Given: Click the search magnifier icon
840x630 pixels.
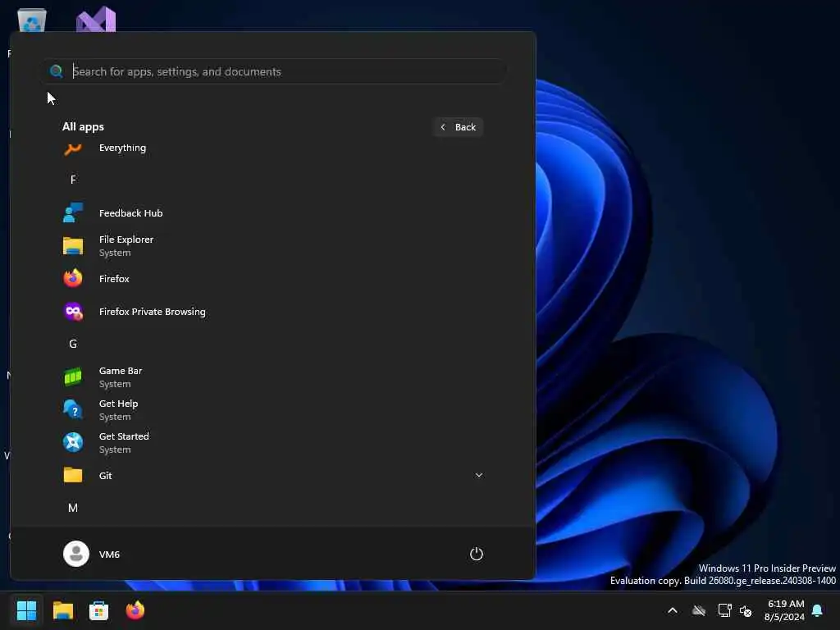Looking at the screenshot, I should (57, 71).
